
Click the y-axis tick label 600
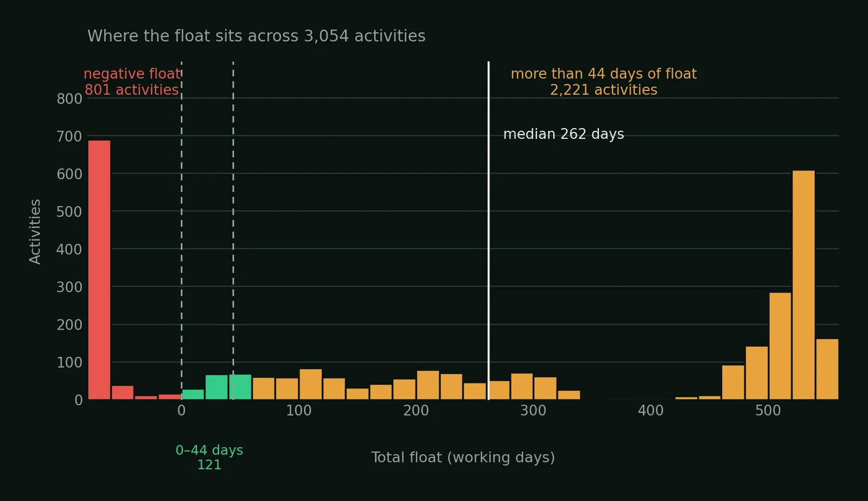point(69,174)
